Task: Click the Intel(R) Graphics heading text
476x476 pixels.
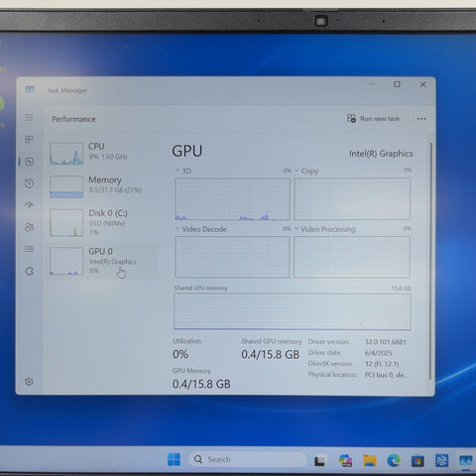Action: click(381, 154)
